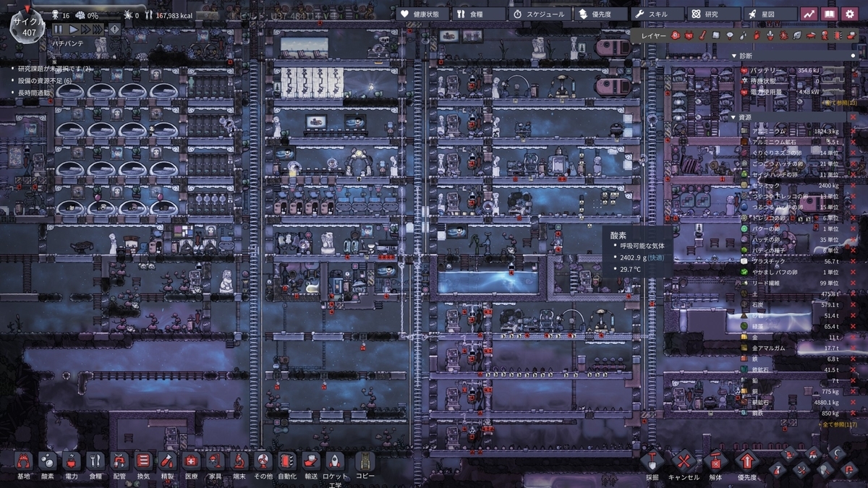Open the スキル skills menu
Image resolution: width=868 pixels, height=488 pixels.
(656, 14)
